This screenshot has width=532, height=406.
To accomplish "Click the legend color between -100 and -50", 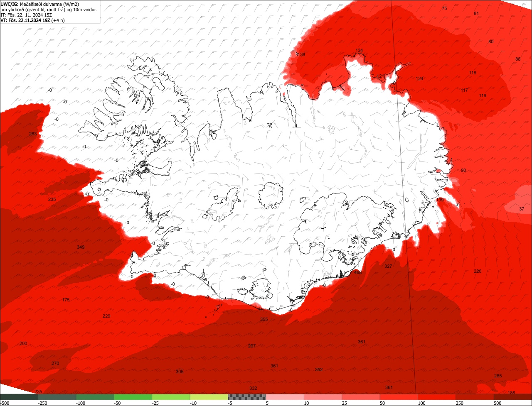I will click(95, 397).
